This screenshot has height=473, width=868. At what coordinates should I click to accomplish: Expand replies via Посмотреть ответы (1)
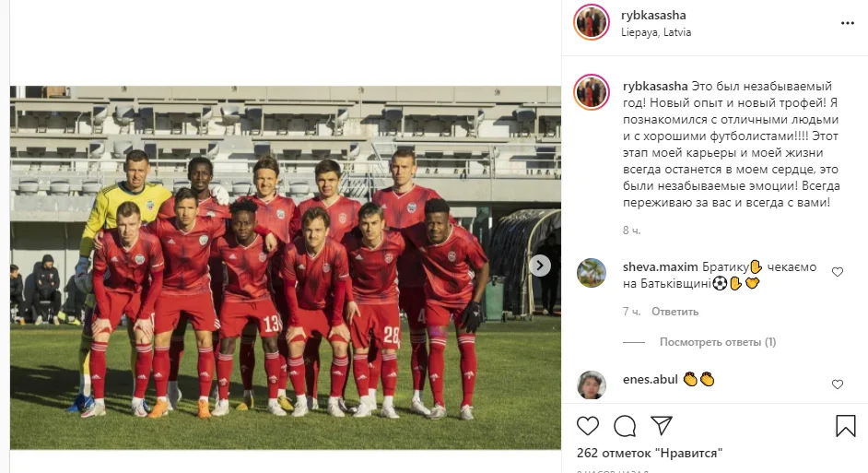[x=718, y=342]
